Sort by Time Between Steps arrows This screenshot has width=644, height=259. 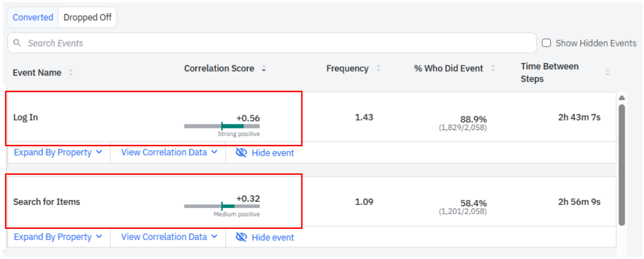(607, 73)
